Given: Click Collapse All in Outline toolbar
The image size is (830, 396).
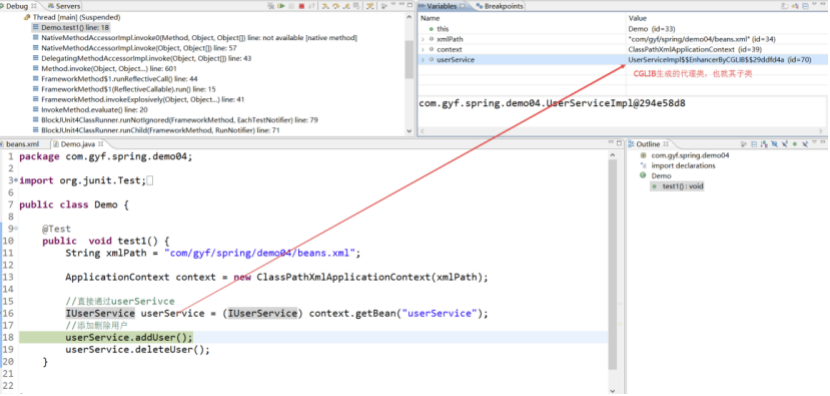Looking at the screenshot, I should coord(754,144).
